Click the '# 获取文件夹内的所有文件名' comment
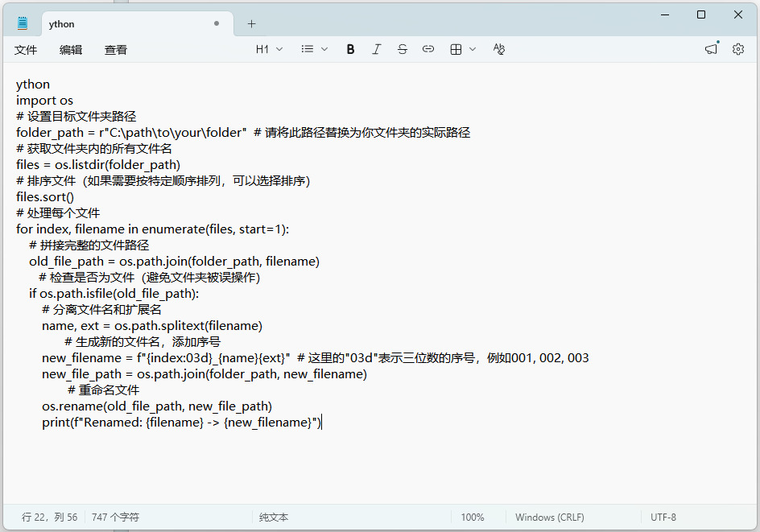760x532 pixels. point(94,148)
